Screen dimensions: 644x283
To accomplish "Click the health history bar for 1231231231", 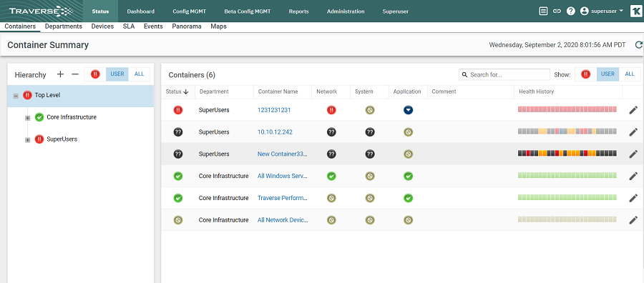I will (x=567, y=109).
